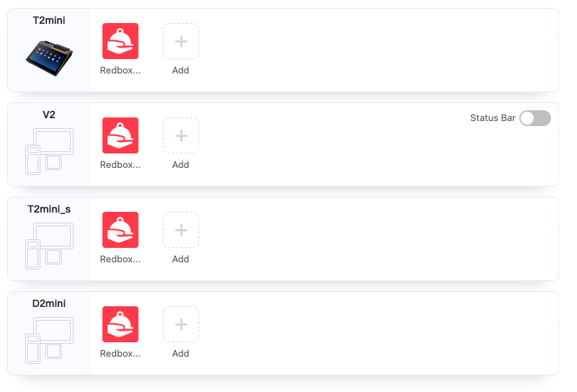Click the plus Add tile for V2
This screenshot has height=392, width=577.
point(181,135)
